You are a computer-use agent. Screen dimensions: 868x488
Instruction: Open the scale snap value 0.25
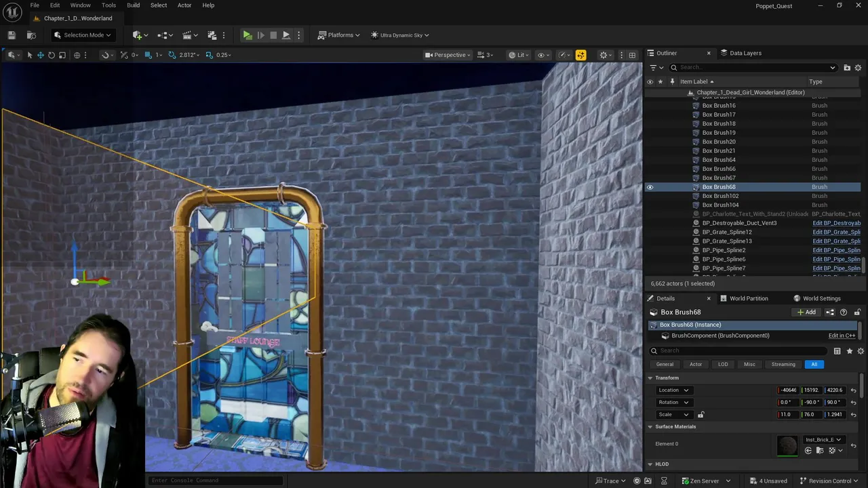[224, 55]
